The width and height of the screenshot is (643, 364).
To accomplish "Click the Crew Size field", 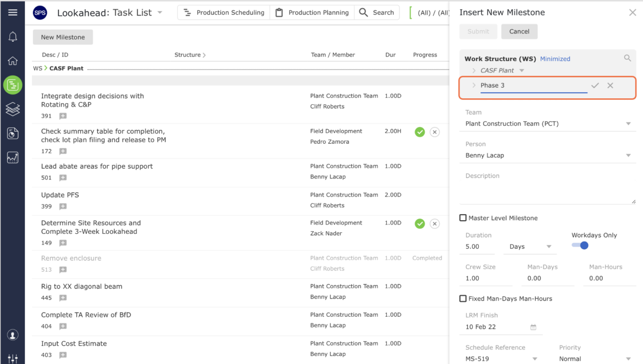I will click(486, 278).
